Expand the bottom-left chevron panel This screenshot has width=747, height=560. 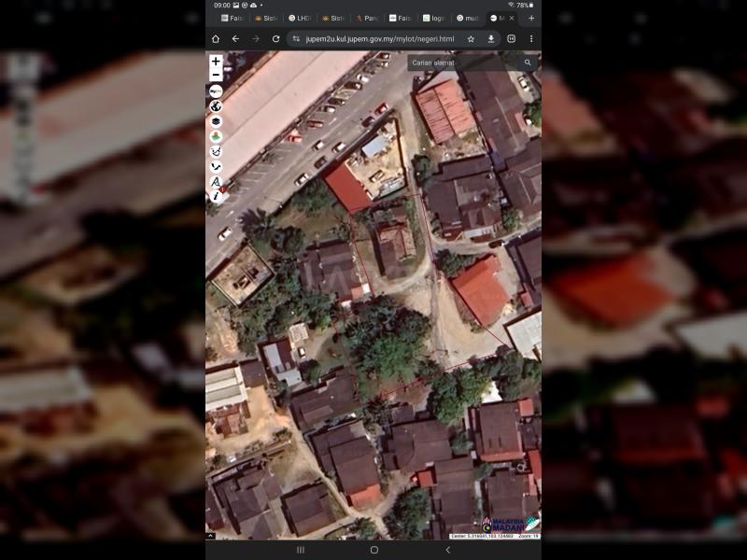pyautogui.click(x=210, y=536)
